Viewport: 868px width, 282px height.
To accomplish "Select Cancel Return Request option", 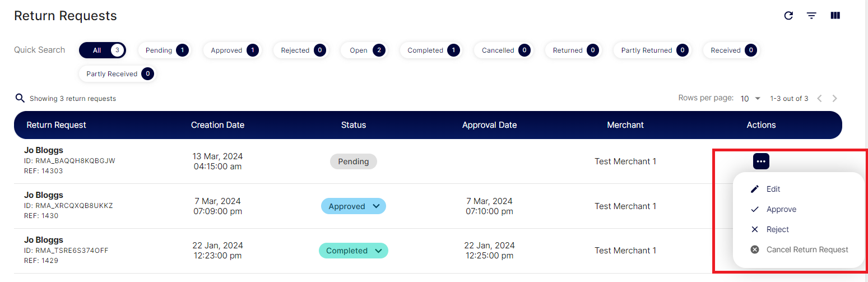I will pyautogui.click(x=807, y=249).
